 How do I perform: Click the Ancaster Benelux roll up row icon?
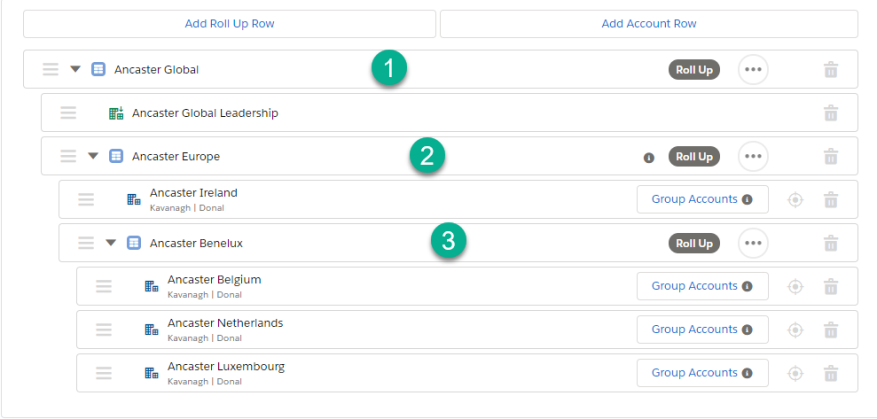tap(134, 243)
